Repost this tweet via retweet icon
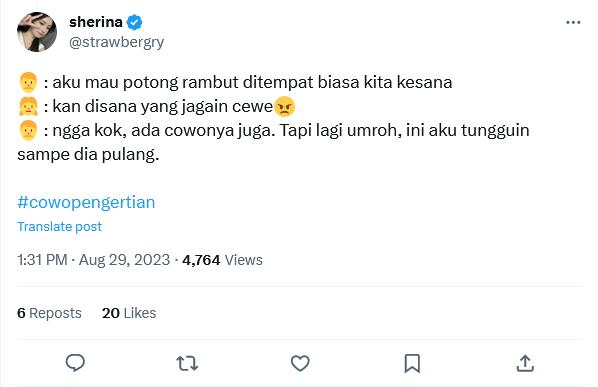The image size is (598, 387). (x=187, y=363)
